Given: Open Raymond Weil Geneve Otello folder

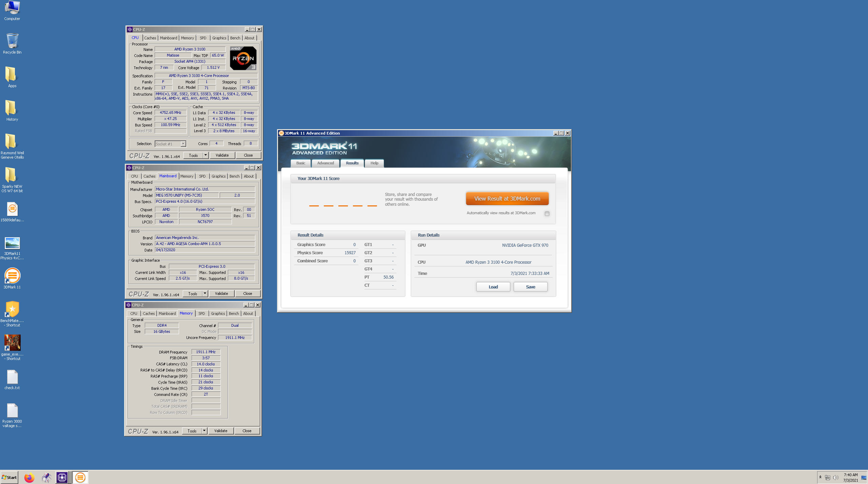Looking at the screenshot, I should (12, 146).
